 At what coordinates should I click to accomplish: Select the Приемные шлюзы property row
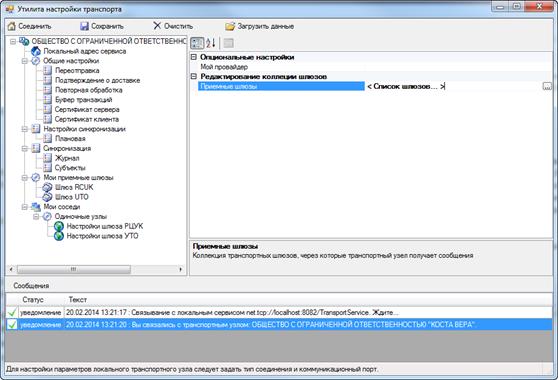click(281, 86)
